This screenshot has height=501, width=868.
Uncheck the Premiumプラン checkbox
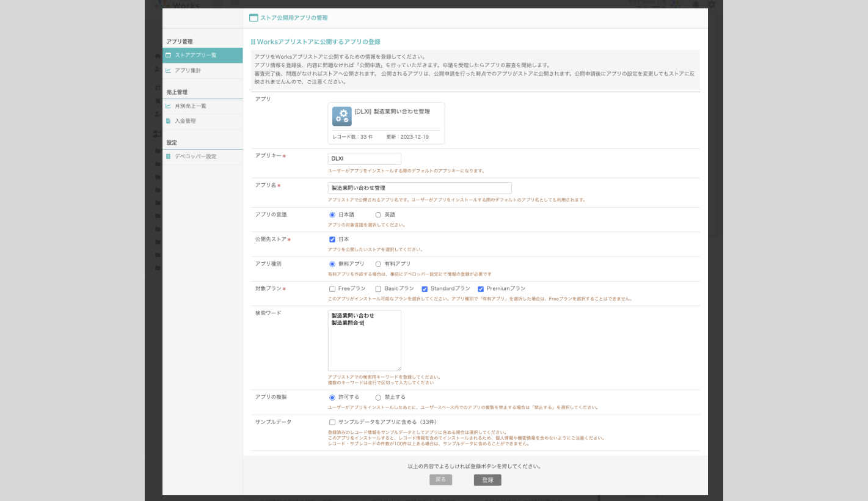click(481, 289)
